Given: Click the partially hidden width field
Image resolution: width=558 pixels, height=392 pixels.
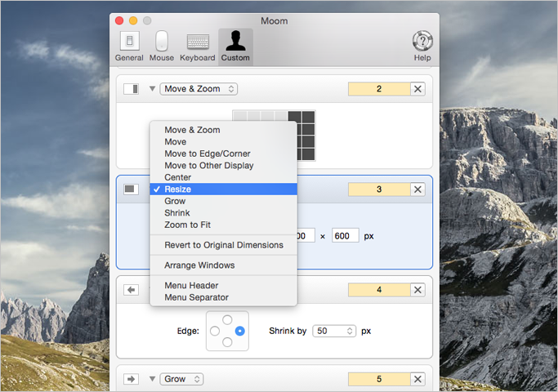Looking at the screenshot, I should [x=306, y=236].
